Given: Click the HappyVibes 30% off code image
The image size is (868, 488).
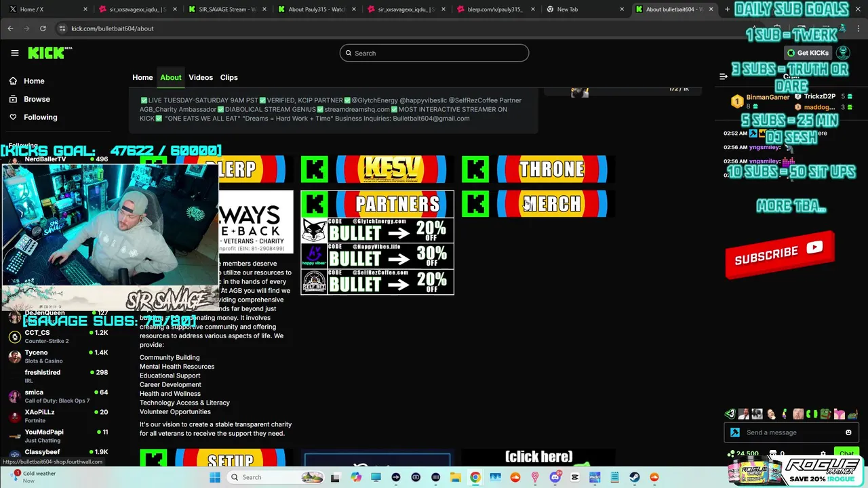Looking at the screenshot, I should [x=377, y=256].
